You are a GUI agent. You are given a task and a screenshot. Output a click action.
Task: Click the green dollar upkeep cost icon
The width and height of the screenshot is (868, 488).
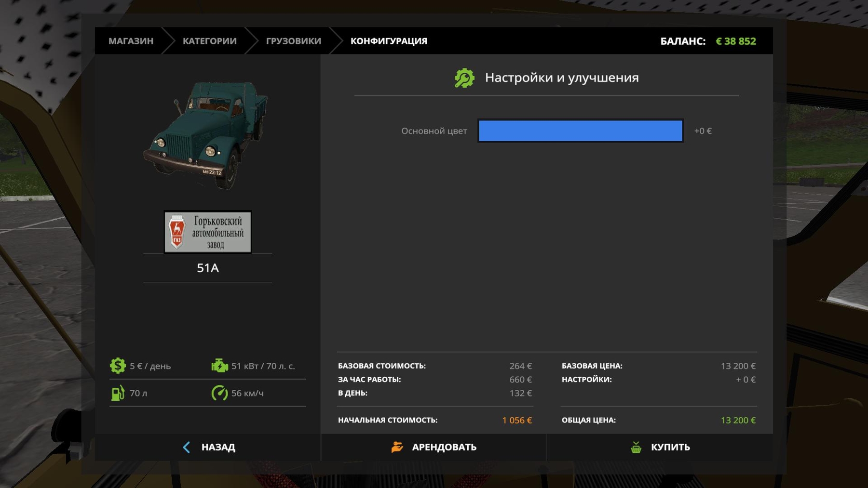[118, 366]
